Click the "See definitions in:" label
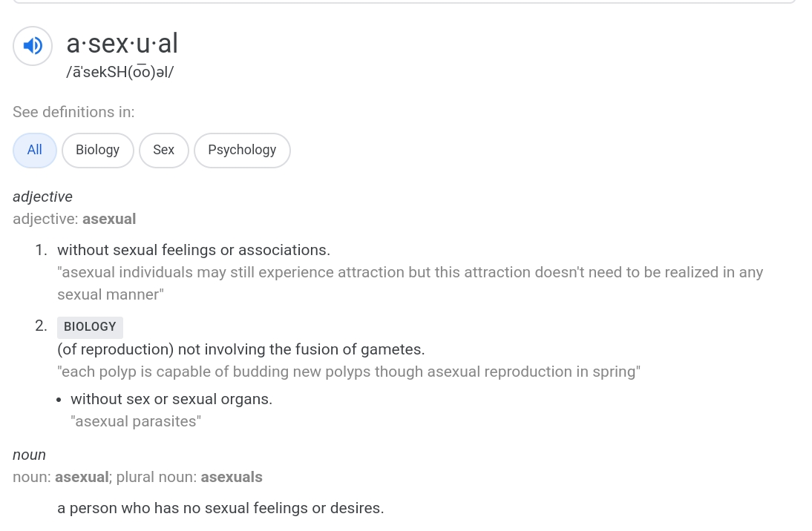The height and width of the screenshot is (531, 812). (73, 112)
